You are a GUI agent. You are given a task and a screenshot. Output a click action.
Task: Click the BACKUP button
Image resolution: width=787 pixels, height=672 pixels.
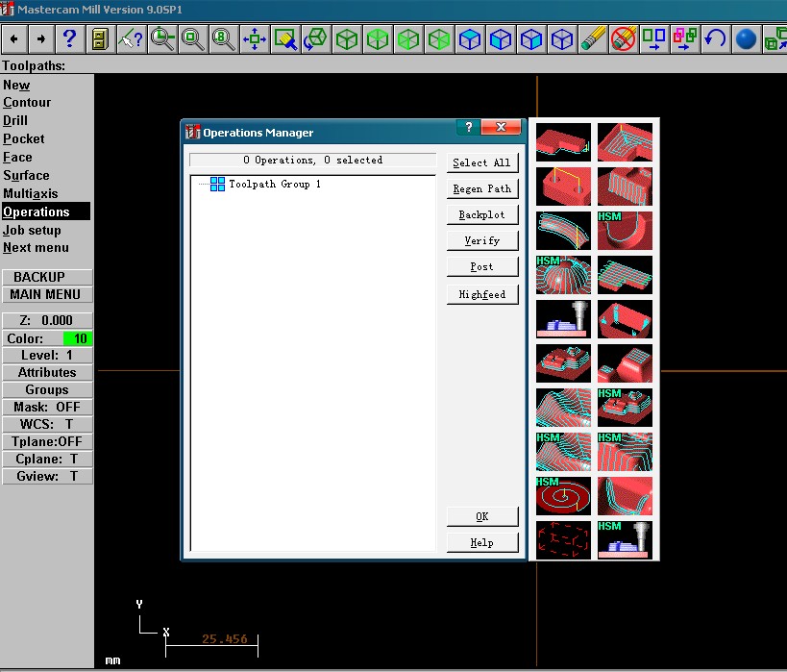pos(47,277)
